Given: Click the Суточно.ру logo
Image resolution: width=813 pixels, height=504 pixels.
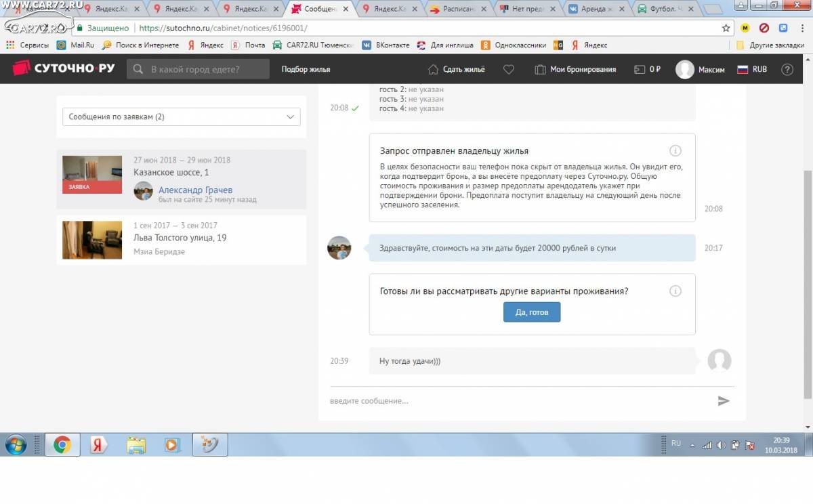Looking at the screenshot, I should (64, 69).
